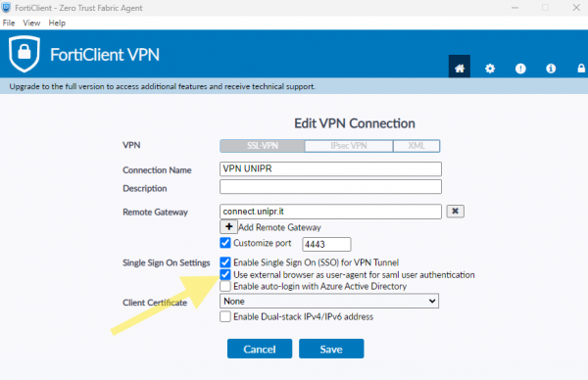Click the Single Sign On Settings label
Screen dimensions: 588x380
[x=167, y=262]
